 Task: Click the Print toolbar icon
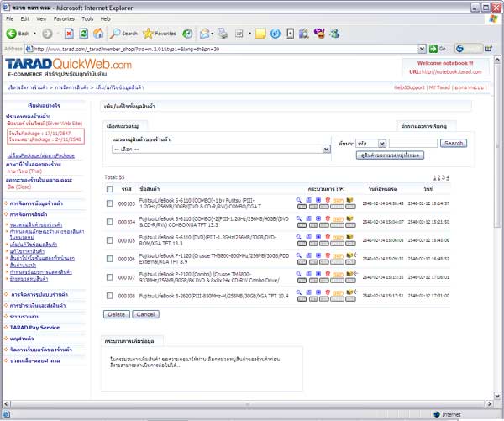pos(223,34)
